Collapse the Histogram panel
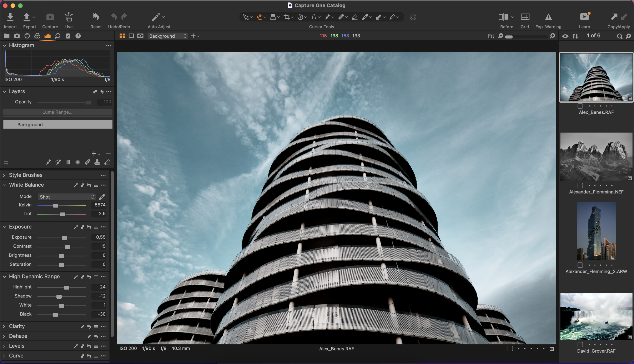This screenshot has width=634, height=364. [x=5, y=46]
